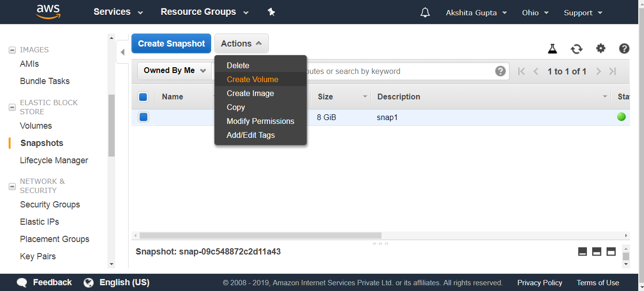
Task: Open Lifecycle Manager in the sidebar
Action: pos(54,160)
